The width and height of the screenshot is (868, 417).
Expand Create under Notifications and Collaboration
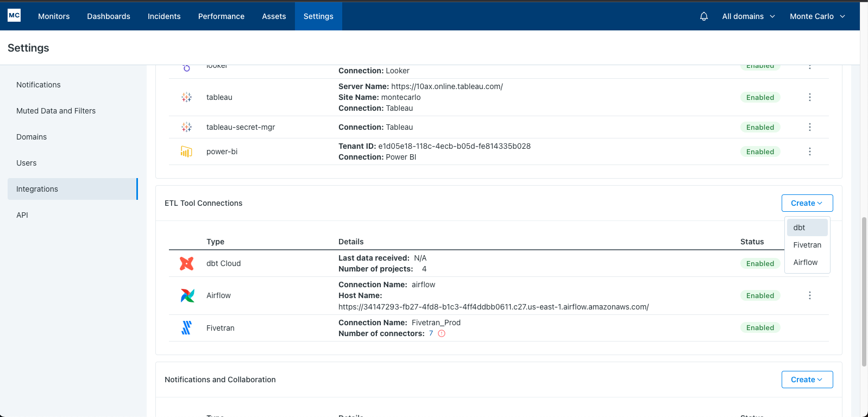[x=807, y=380]
